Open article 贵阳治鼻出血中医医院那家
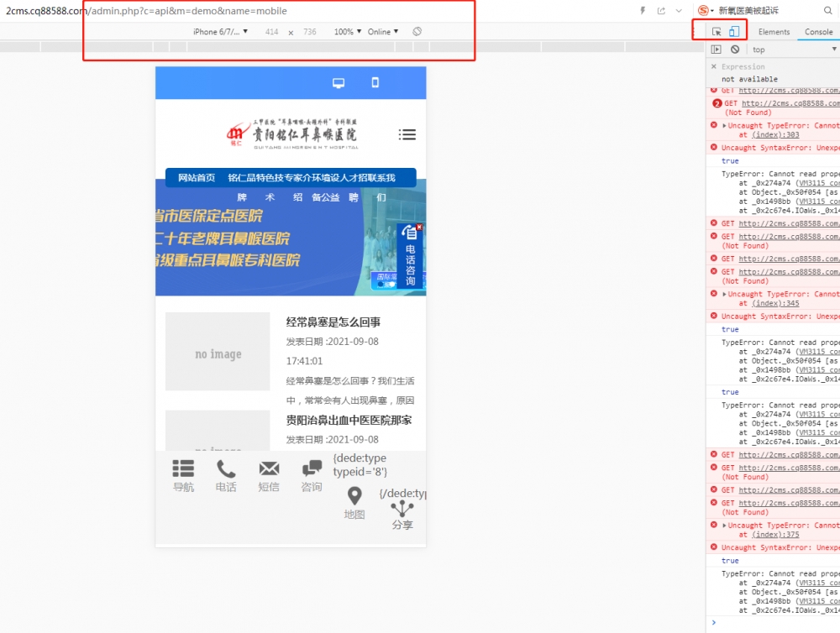The height and width of the screenshot is (633, 840). pyautogui.click(x=349, y=420)
